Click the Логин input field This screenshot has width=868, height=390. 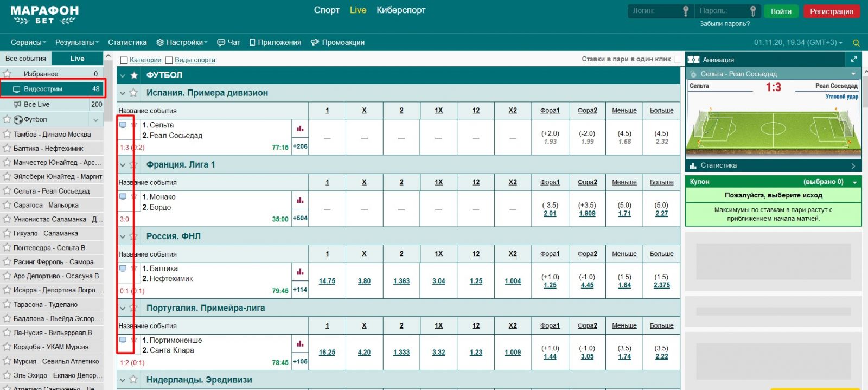[x=654, y=11]
